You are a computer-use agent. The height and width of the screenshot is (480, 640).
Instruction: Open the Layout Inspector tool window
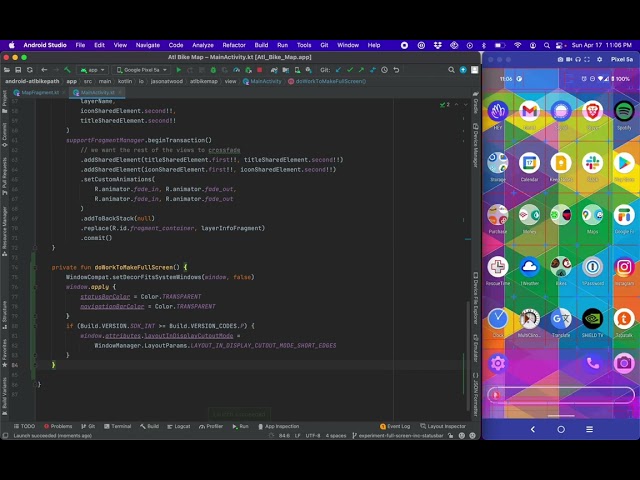click(x=443, y=426)
